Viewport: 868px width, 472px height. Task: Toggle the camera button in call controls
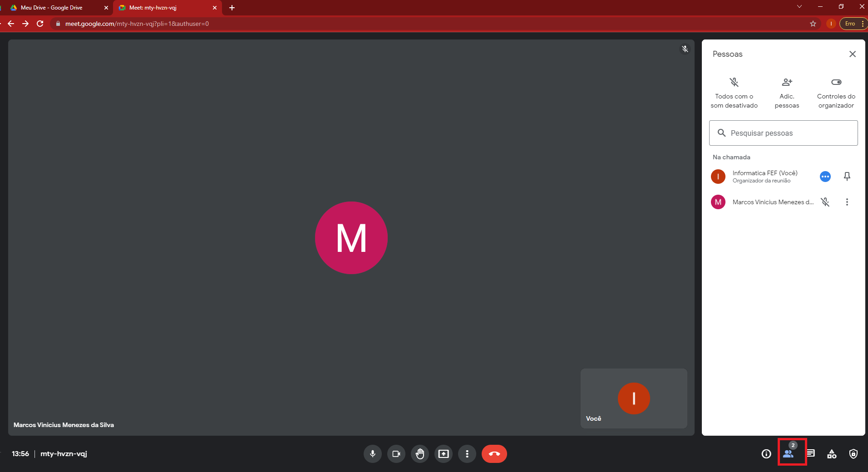pyautogui.click(x=396, y=454)
